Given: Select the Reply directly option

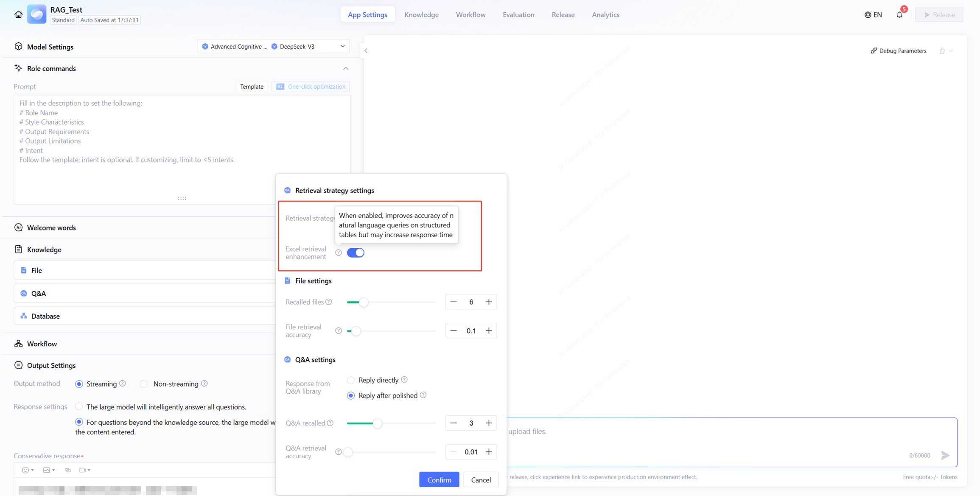Looking at the screenshot, I should coord(351,380).
